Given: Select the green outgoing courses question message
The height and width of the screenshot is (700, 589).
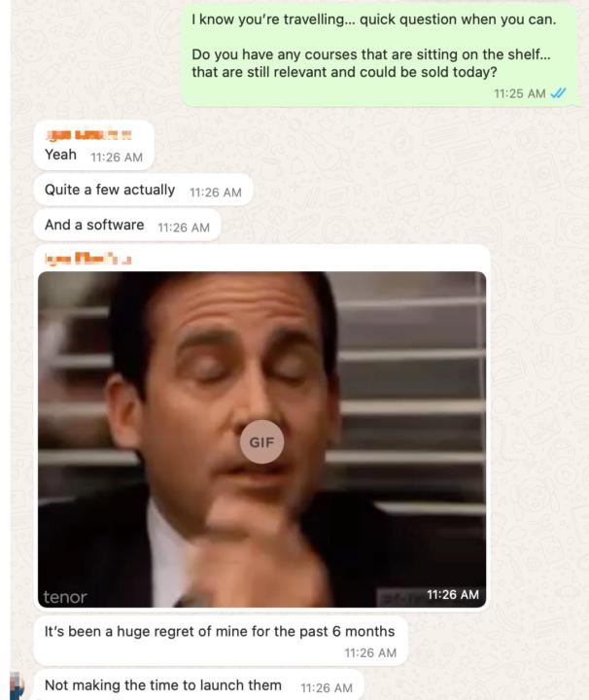Looking at the screenshot, I should coord(382,54).
